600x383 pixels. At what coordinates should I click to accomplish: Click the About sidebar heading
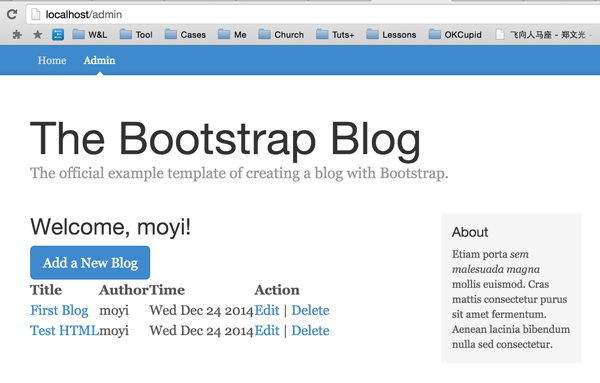(x=470, y=232)
